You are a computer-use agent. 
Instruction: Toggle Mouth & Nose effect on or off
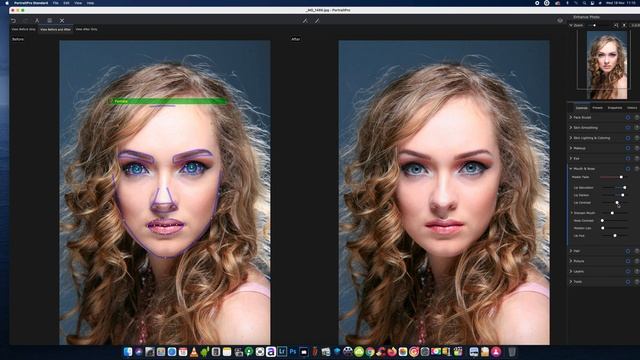pos(637,168)
